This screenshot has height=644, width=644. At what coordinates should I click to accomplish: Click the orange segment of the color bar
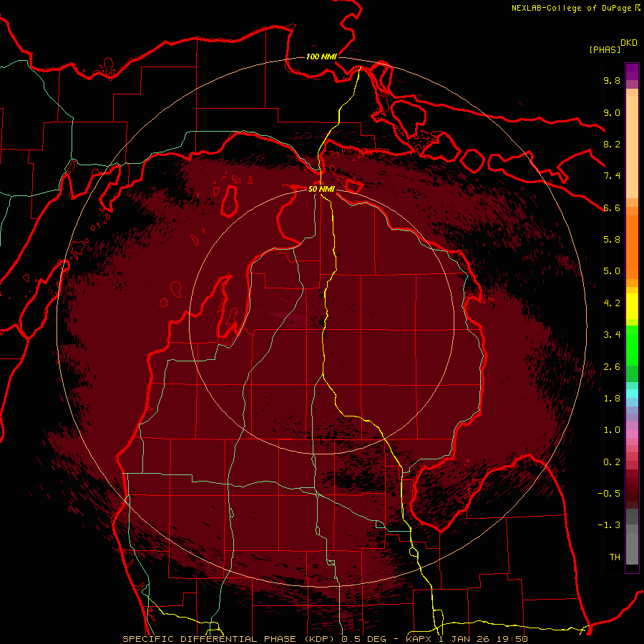click(x=632, y=246)
